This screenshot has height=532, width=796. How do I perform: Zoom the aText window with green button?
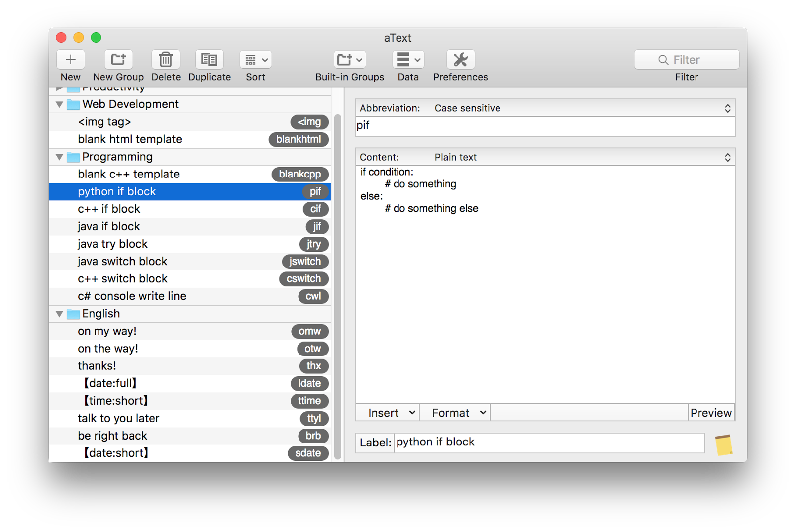pyautogui.click(x=96, y=38)
